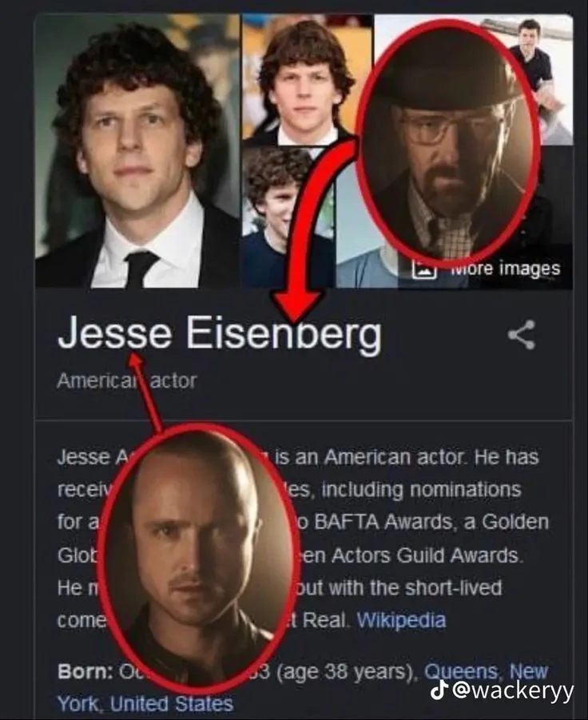Open the large portrait in suit and tie
The image size is (588, 720).
pyautogui.click(x=137, y=150)
